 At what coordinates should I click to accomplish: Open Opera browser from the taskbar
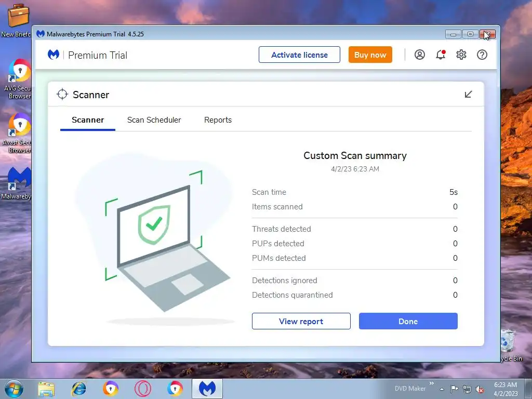[x=143, y=389]
